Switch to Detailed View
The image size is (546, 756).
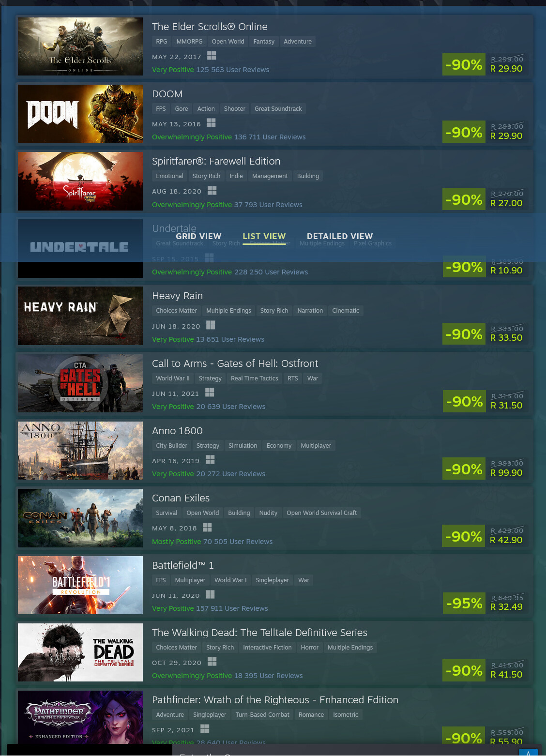[x=340, y=236]
